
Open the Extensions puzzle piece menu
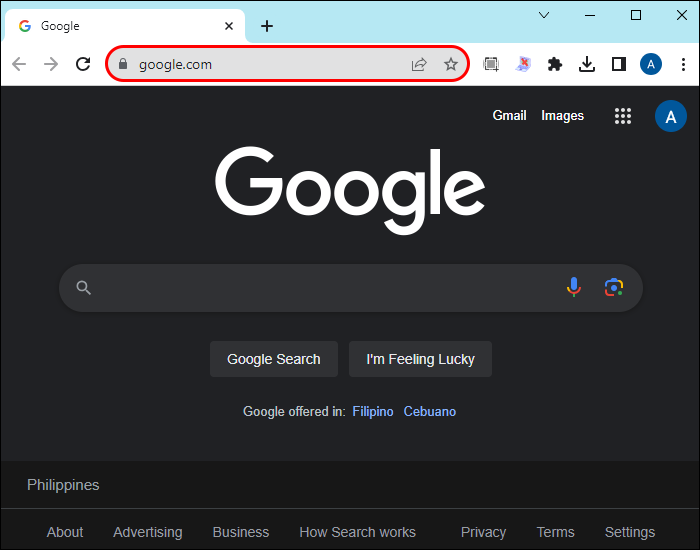(555, 64)
